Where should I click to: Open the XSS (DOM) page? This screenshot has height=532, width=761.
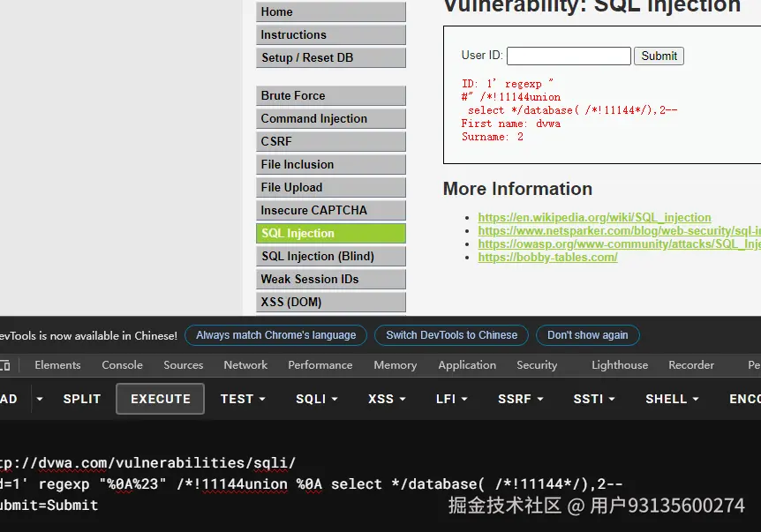(330, 302)
